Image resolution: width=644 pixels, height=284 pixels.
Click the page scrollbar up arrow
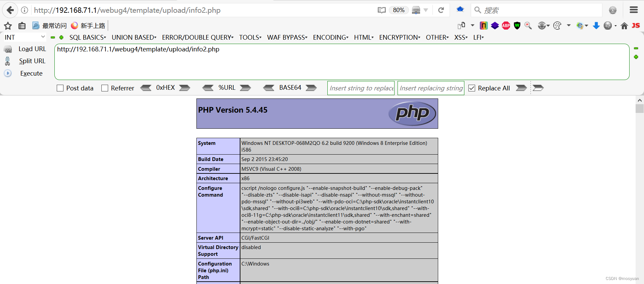coord(639,100)
